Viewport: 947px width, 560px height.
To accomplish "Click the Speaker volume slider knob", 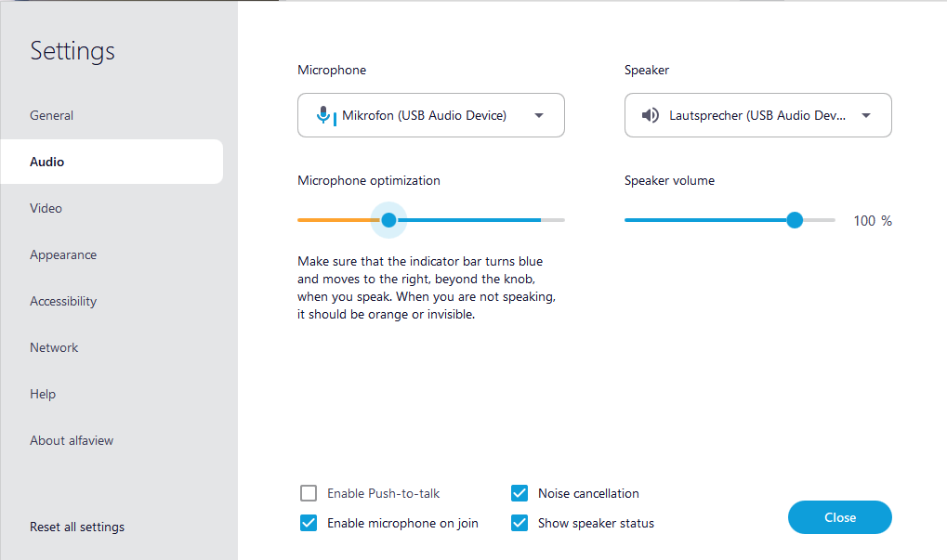I will (x=794, y=220).
